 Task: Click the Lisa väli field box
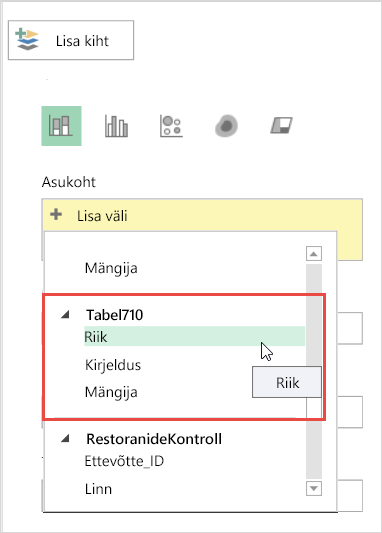coord(202,216)
